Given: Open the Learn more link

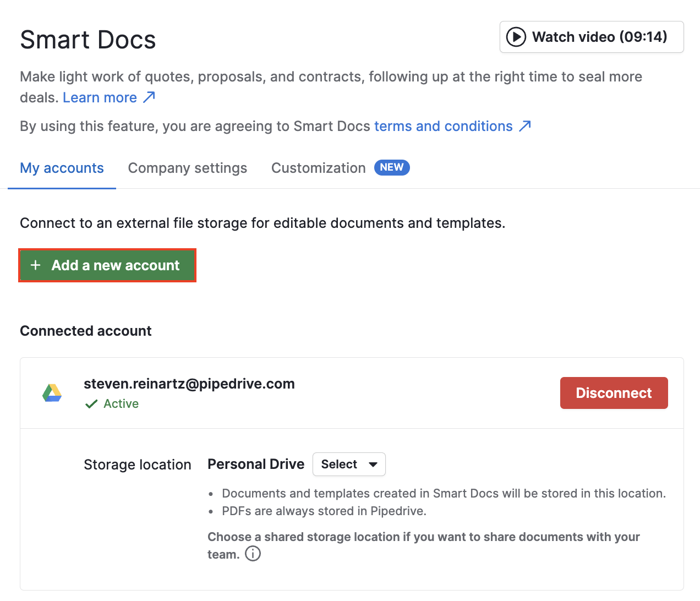Looking at the screenshot, I should [x=100, y=97].
